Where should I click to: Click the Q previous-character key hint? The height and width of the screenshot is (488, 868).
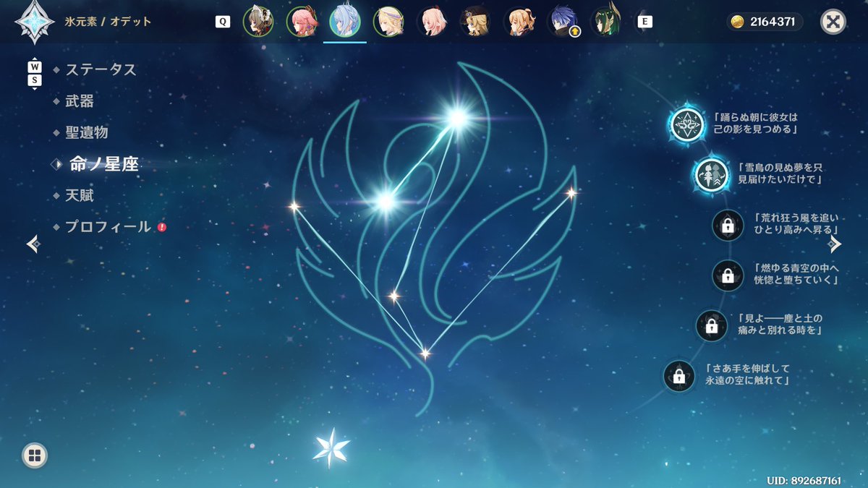point(223,22)
